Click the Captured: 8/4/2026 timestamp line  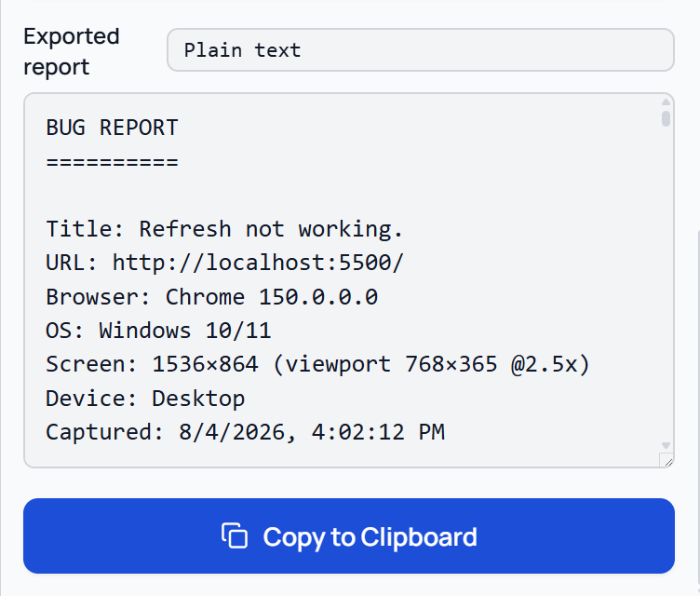[246, 432]
